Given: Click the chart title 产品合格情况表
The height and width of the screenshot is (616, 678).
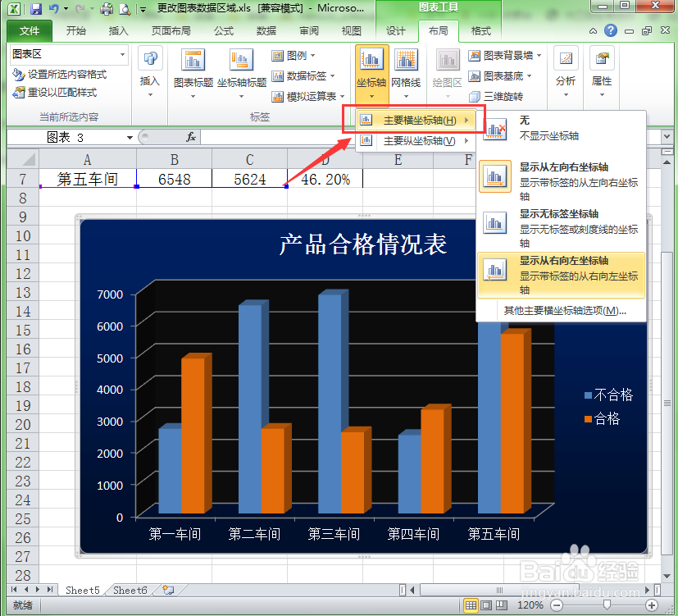Looking at the screenshot, I should [x=363, y=244].
